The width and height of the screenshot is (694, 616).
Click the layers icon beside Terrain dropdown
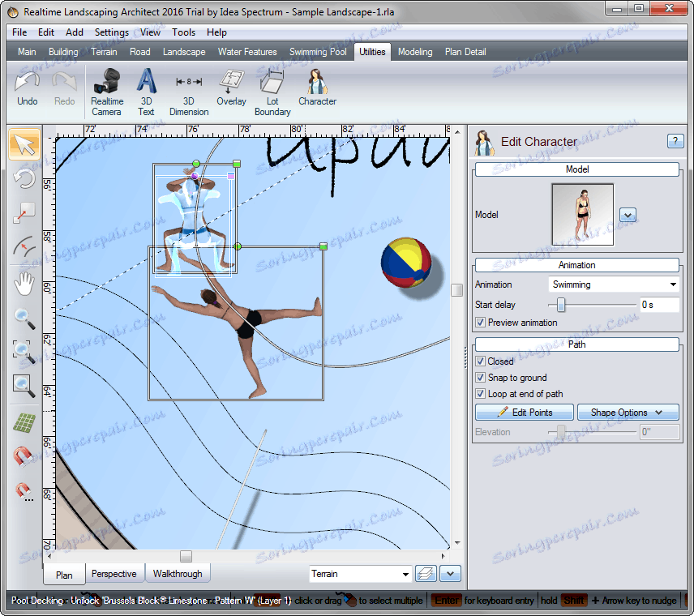[426, 574]
